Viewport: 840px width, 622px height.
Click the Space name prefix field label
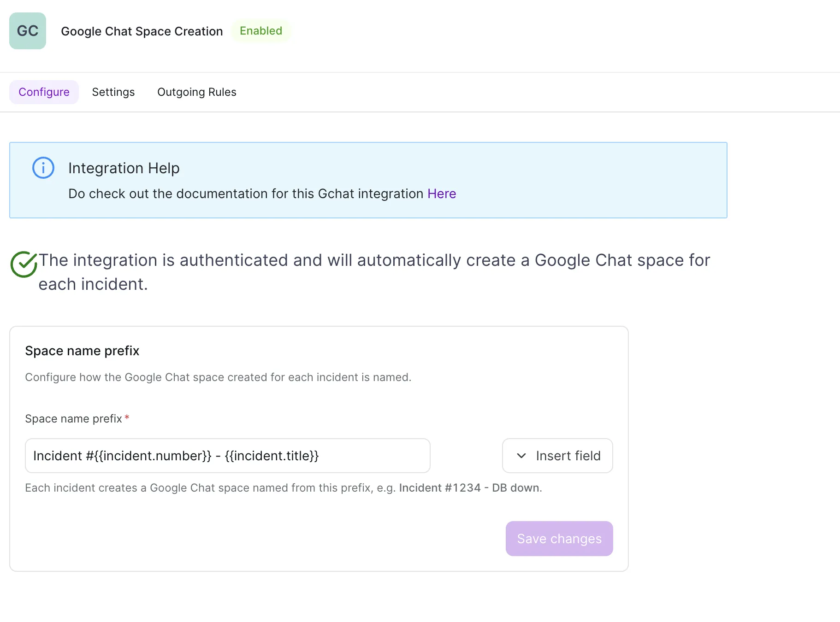point(73,419)
